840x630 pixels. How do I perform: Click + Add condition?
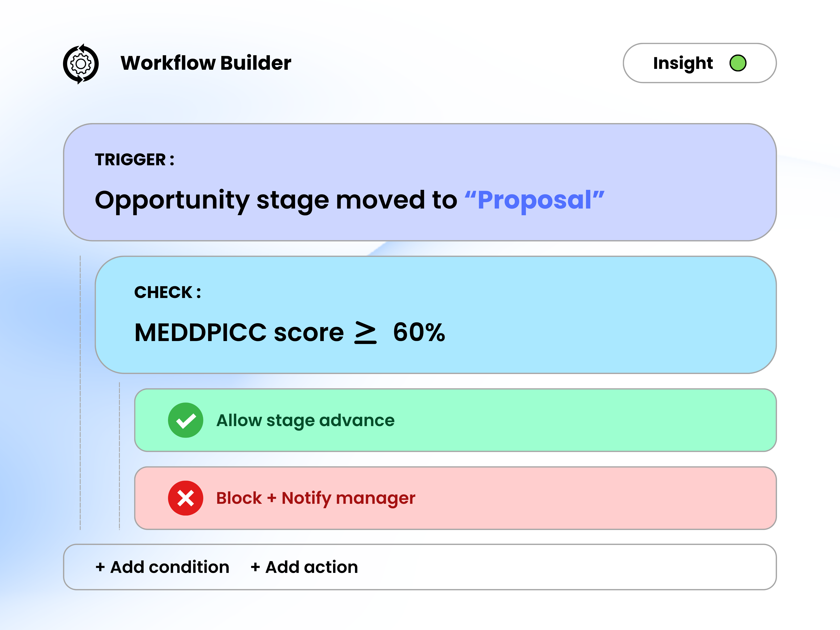(163, 567)
